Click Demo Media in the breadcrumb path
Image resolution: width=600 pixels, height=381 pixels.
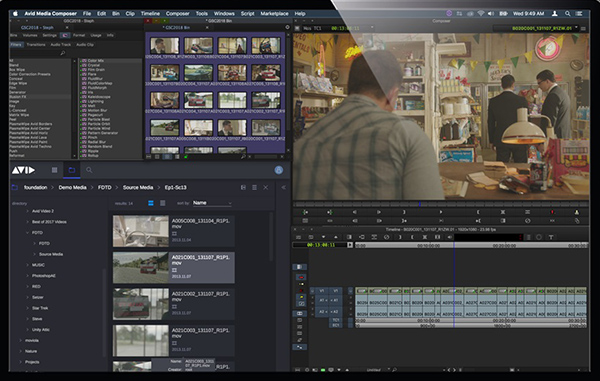pos(72,187)
